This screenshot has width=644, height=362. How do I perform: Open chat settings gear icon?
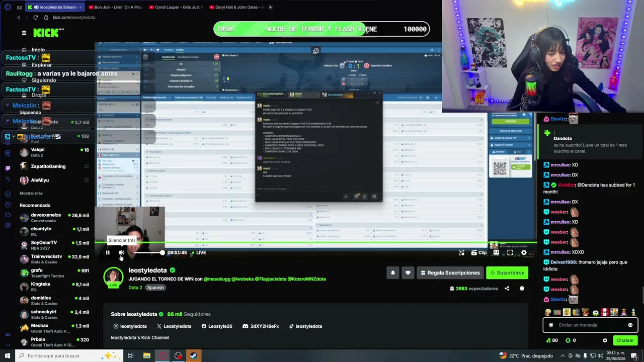click(605, 340)
